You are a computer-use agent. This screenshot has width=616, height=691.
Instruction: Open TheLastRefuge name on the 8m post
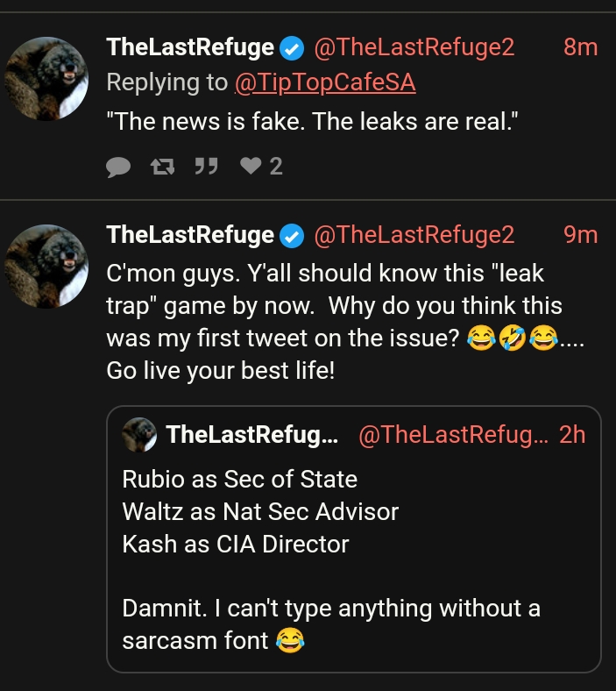(x=190, y=47)
